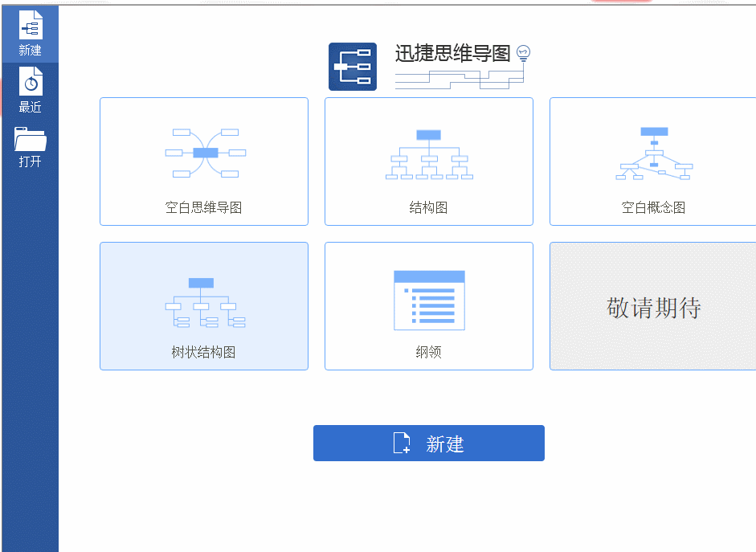
Task: Click the new-document icon inside 新建 button
Action: [x=402, y=443]
